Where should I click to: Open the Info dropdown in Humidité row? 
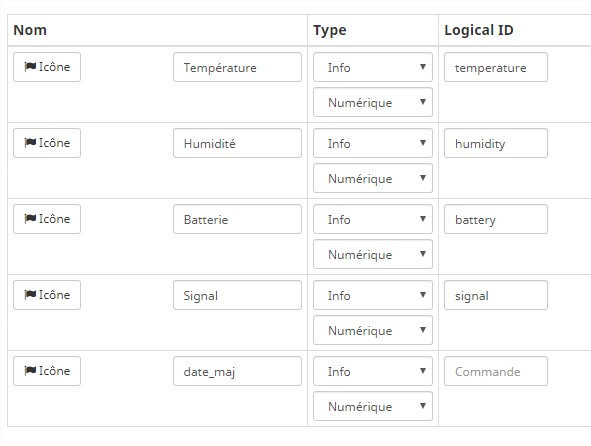(373, 143)
